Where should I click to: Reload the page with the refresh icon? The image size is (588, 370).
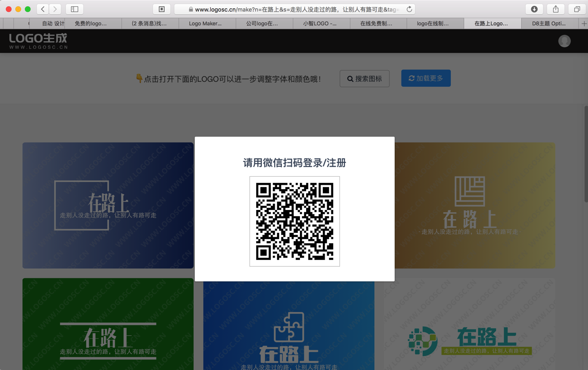(x=409, y=9)
